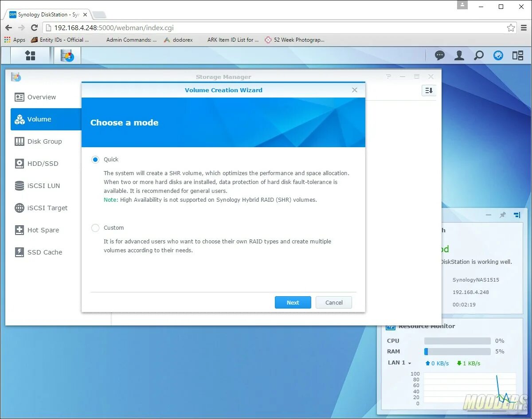
Task: Click the Storage Manager window logo
Action: [16, 77]
